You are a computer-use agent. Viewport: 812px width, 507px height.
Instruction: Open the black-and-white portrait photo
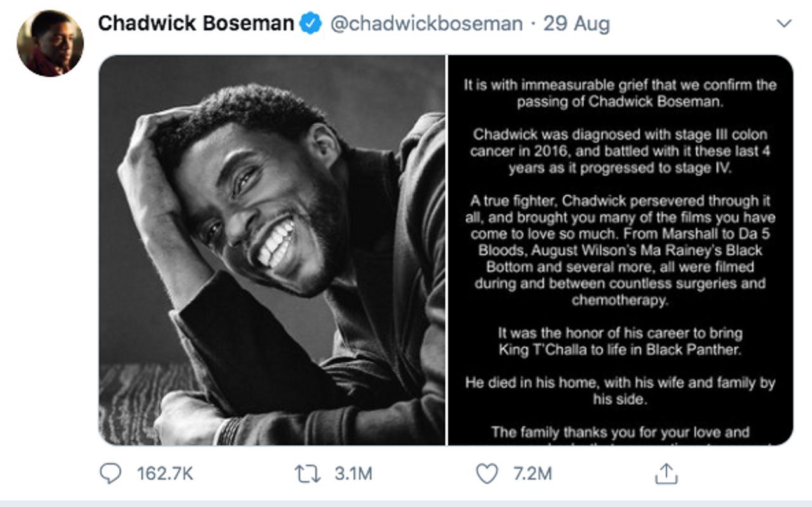point(272,250)
